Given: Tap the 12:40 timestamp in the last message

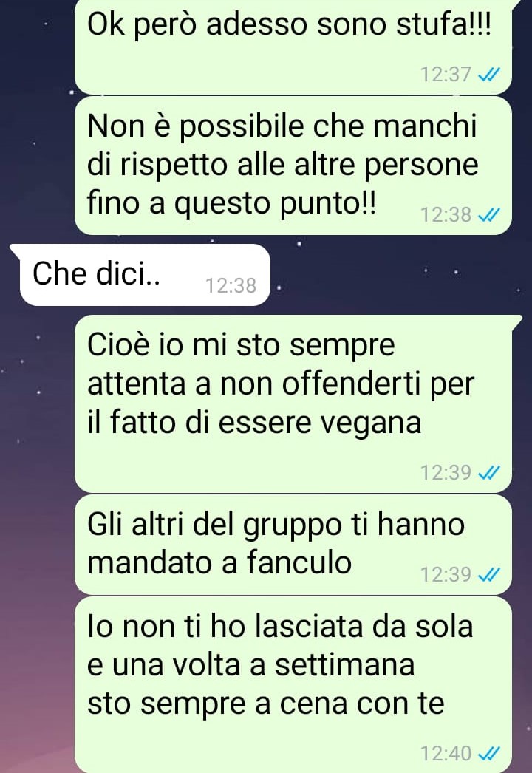Looking at the screenshot, I should (446, 754).
